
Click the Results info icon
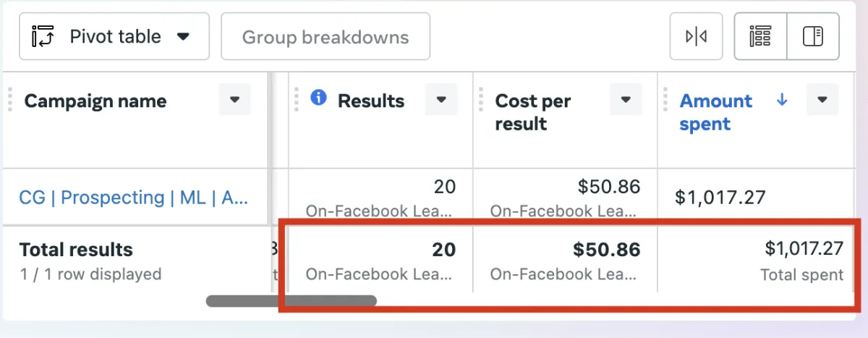click(x=318, y=98)
